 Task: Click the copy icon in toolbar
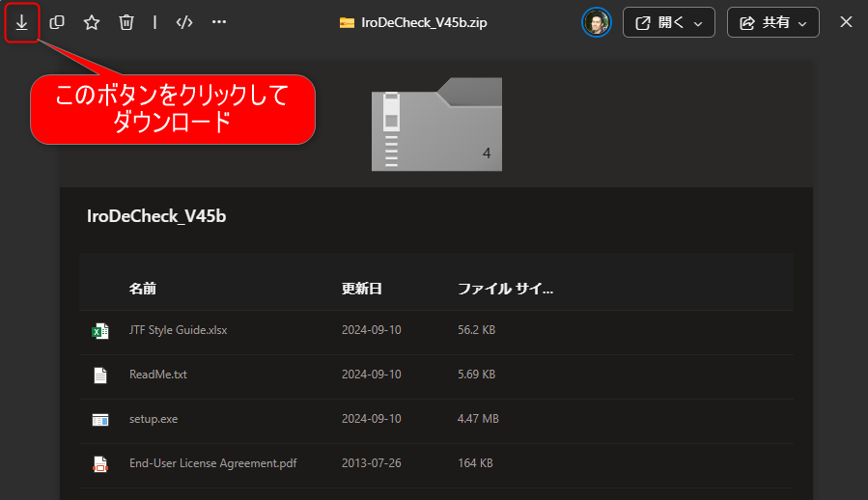(57, 22)
